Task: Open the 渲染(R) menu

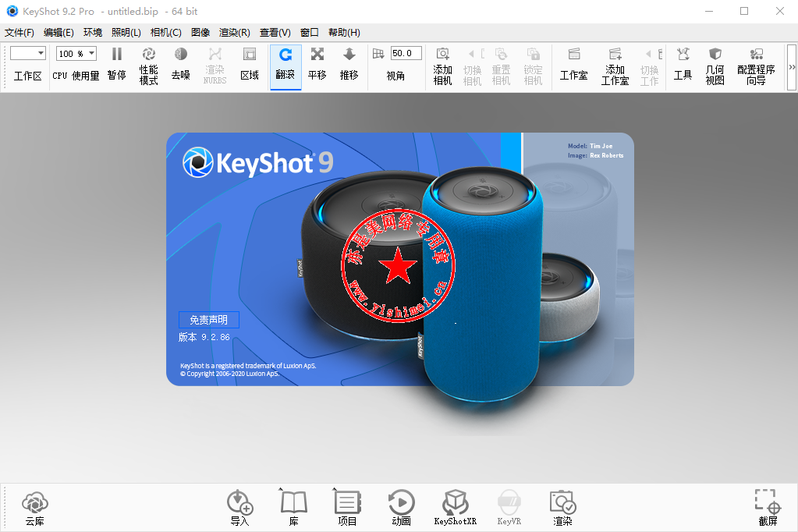Action: click(235, 33)
